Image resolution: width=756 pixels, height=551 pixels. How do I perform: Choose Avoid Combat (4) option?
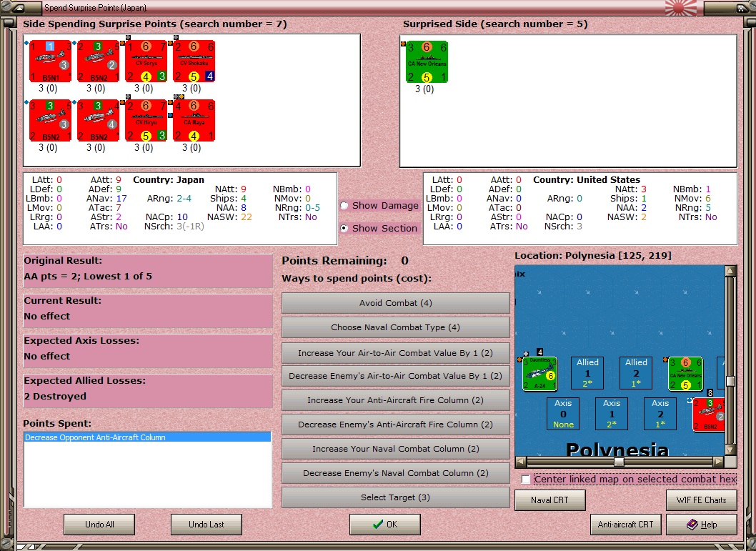point(395,303)
